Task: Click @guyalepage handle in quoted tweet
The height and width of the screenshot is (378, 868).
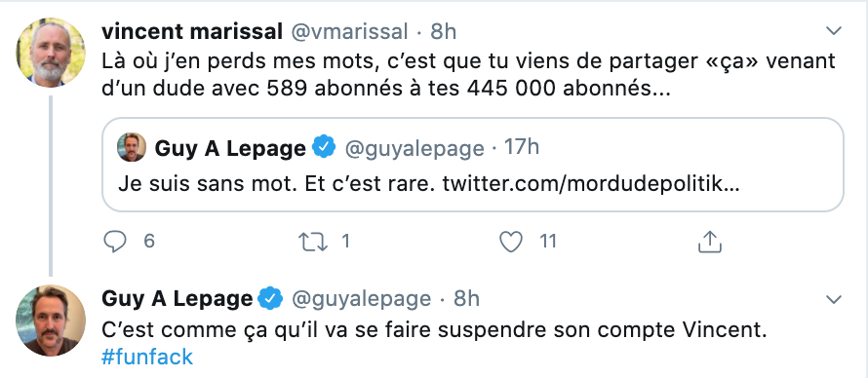Action: pos(414,148)
